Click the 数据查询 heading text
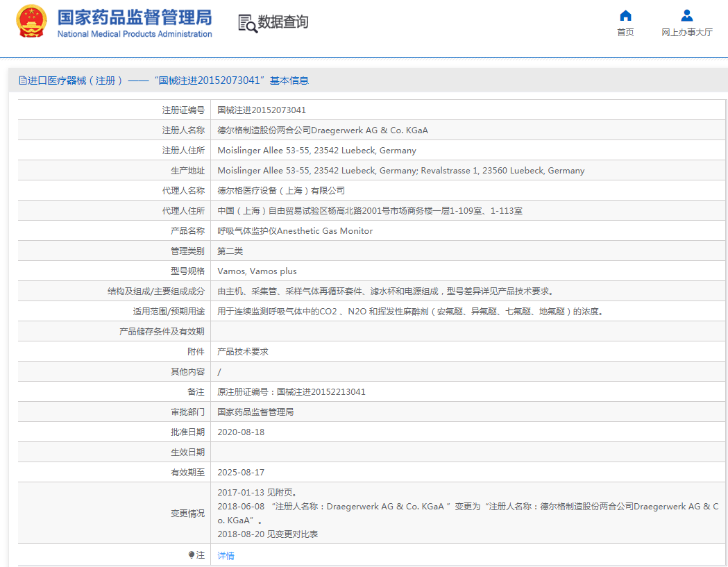728x567 pixels. pos(282,22)
